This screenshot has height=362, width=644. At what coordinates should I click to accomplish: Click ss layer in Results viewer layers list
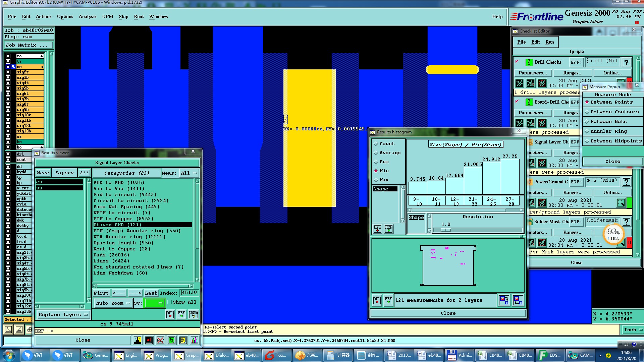pos(59,188)
